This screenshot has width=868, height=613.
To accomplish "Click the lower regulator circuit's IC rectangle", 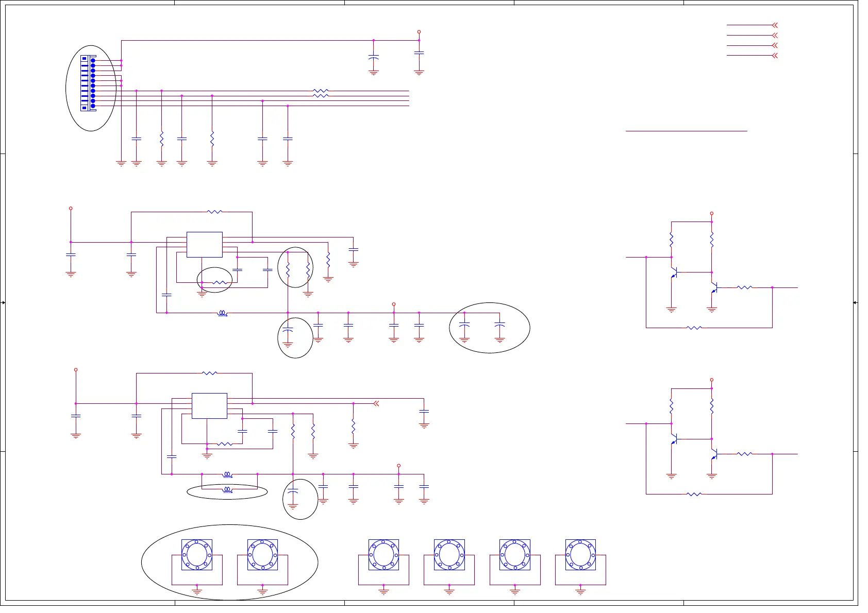I will click(209, 406).
